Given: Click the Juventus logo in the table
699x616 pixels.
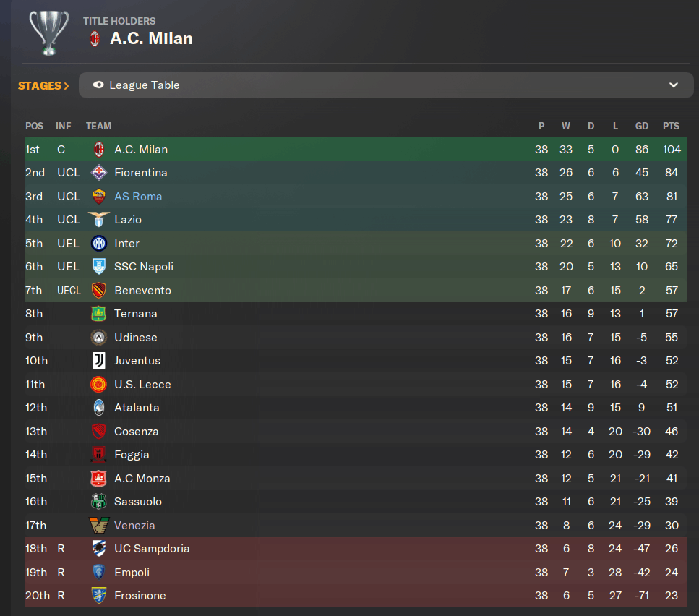Looking at the screenshot, I should tap(98, 361).
